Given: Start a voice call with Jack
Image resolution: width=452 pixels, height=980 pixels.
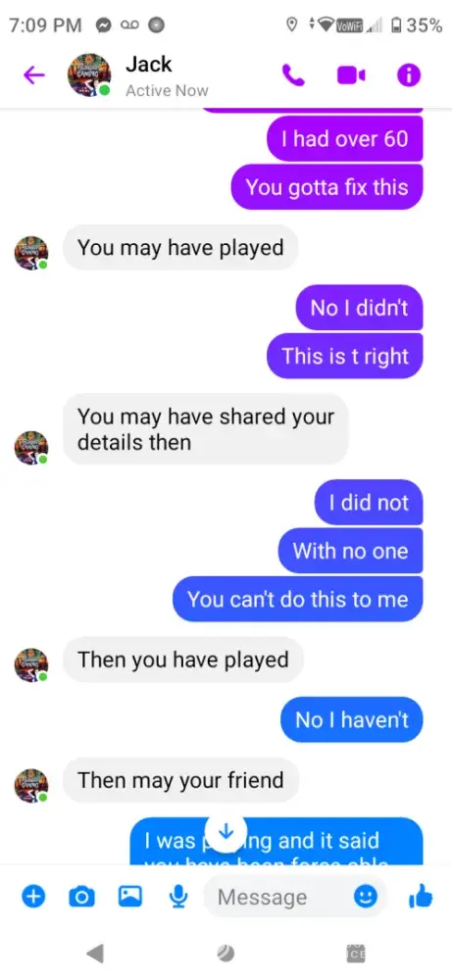Looking at the screenshot, I should pos(294,75).
